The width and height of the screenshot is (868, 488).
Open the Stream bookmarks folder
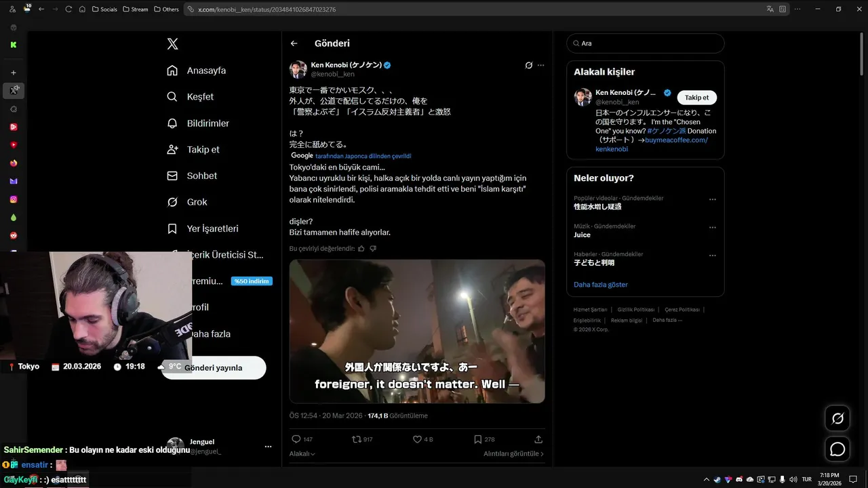click(x=136, y=9)
